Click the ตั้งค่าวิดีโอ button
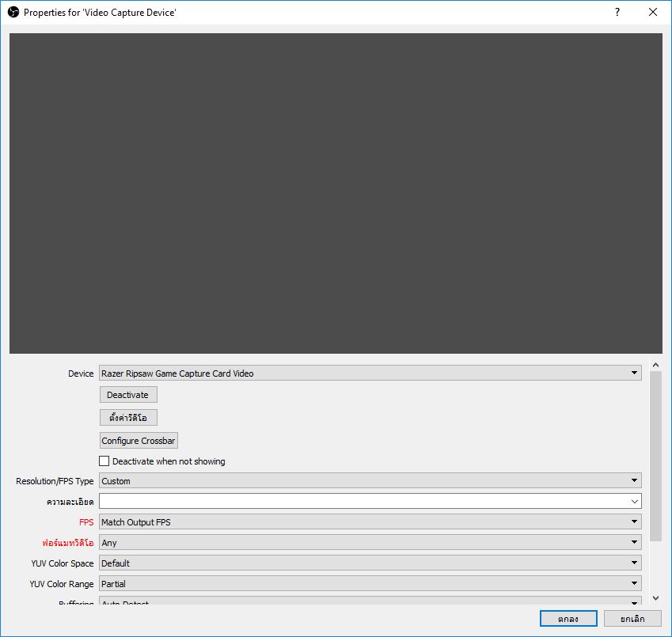 [128, 418]
